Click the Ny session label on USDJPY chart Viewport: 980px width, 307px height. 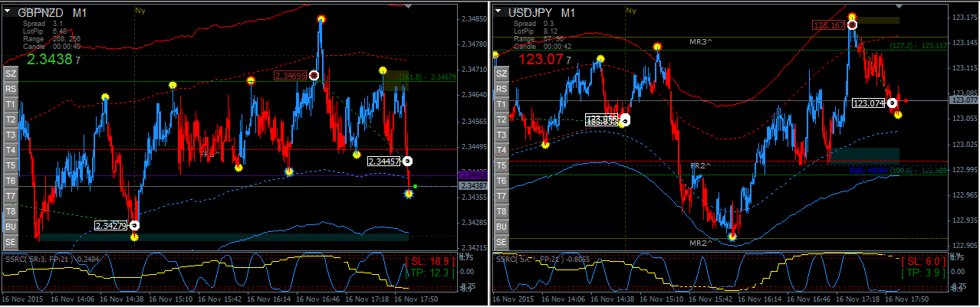click(x=630, y=10)
